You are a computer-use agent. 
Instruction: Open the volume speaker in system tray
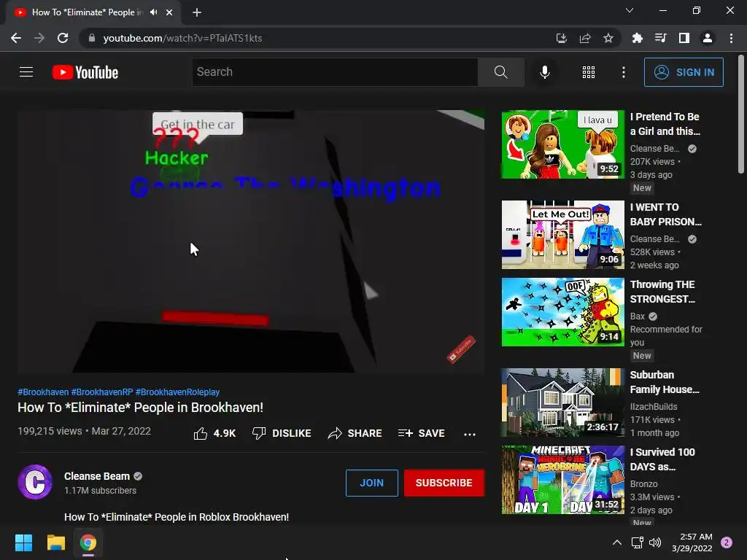tap(655, 542)
